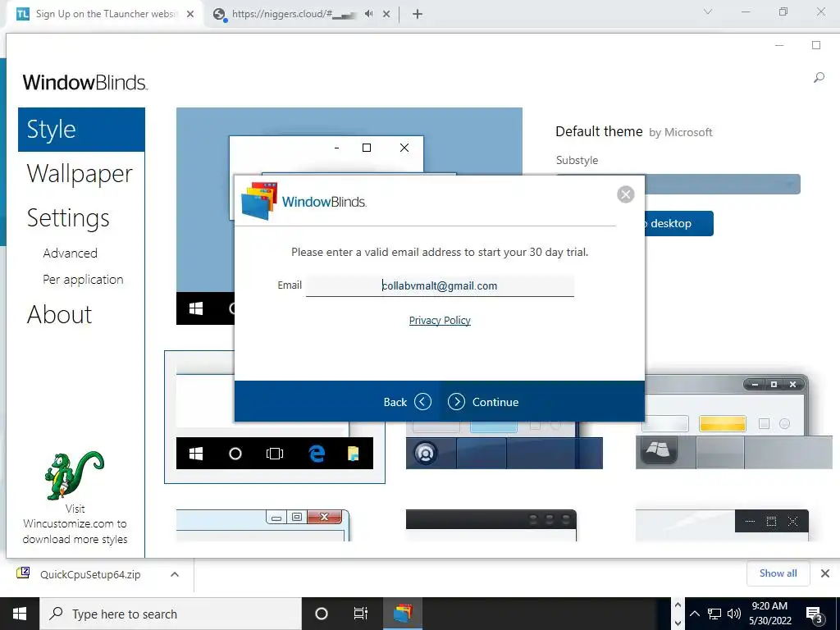Mute audio on the second browser tab
Viewport: 840px width, 630px height.
point(368,14)
